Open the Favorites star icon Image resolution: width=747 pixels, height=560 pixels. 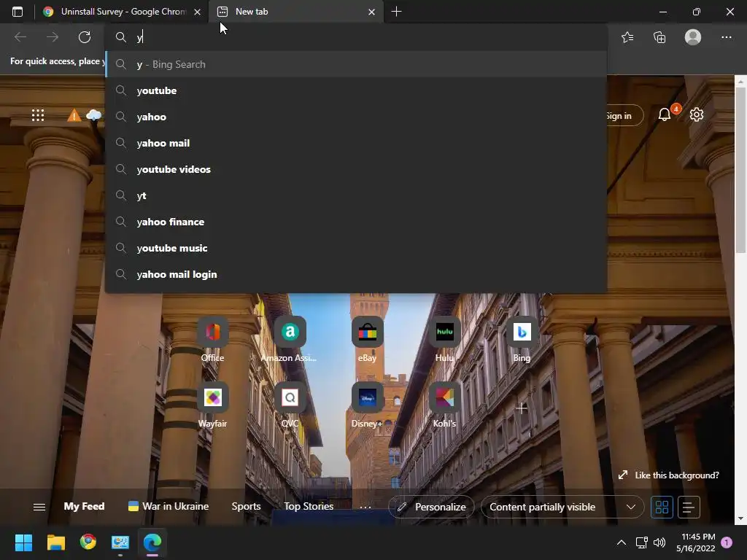click(627, 37)
